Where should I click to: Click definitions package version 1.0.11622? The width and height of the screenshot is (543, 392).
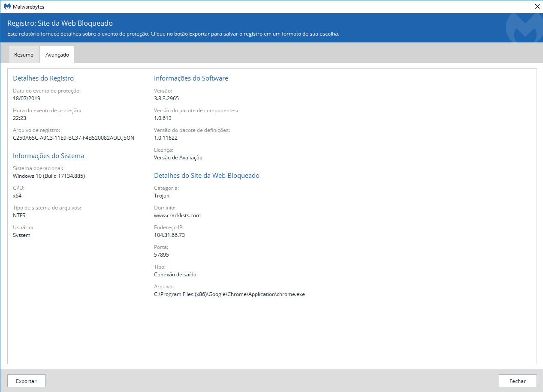[x=166, y=138]
